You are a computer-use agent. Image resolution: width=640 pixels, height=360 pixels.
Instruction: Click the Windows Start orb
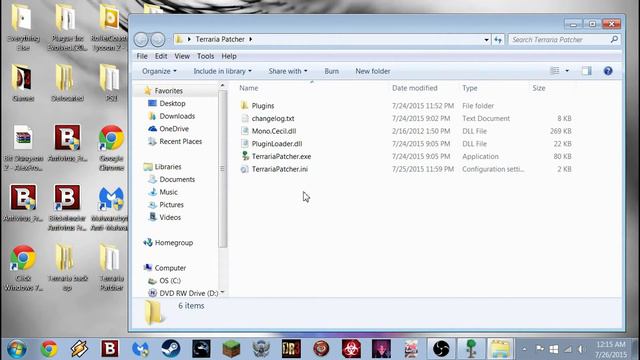coord(17,349)
